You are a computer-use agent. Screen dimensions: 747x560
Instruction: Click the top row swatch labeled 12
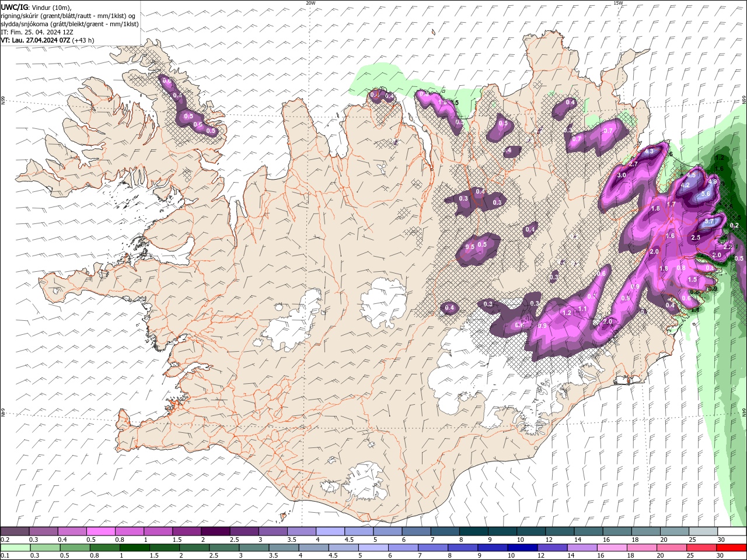pyautogui.click(x=560, y=531)
